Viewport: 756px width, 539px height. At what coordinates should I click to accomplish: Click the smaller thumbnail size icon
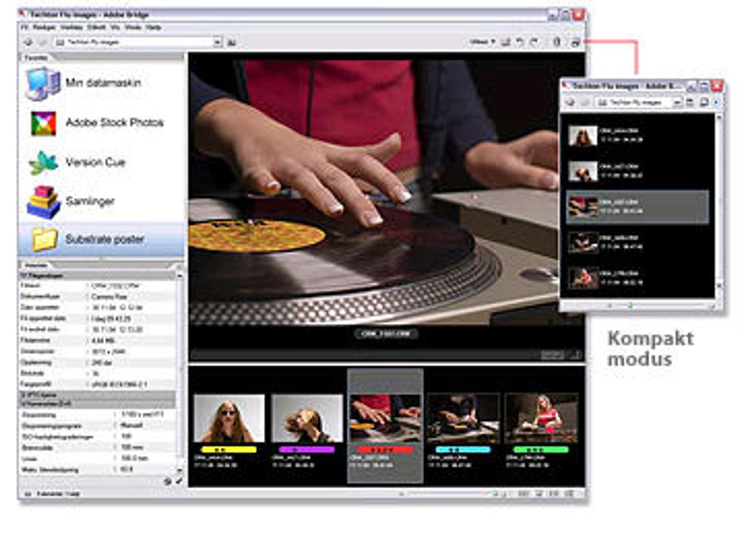click(401, 494)
